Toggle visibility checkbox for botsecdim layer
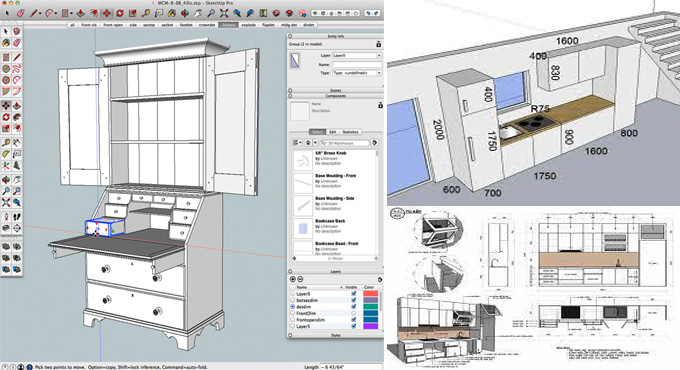Image resolution: width=680 pixels, height=370 pixels. [x=354, y=300]
